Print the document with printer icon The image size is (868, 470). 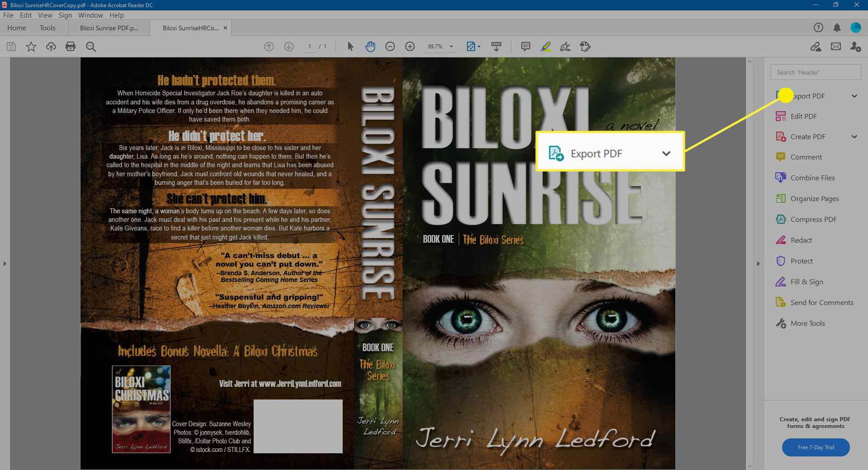[71, 47]
